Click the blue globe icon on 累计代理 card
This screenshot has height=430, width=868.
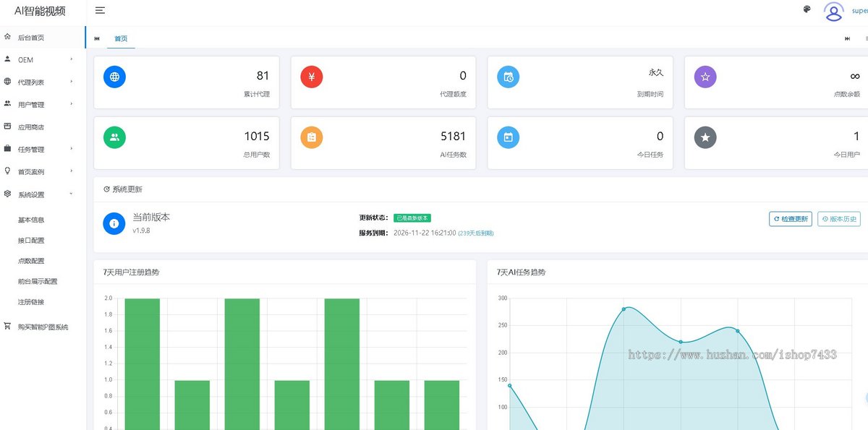point(114,77)
